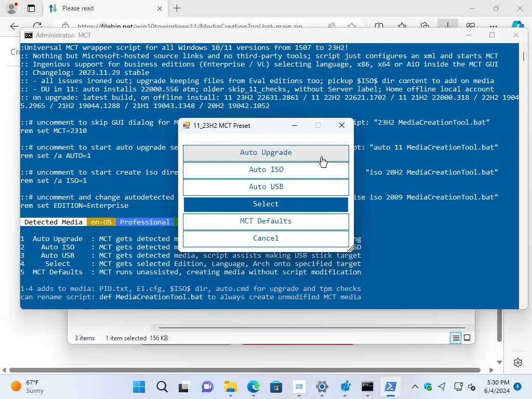Choose the Auto USB preset
This screenshot has width=532, height=399.
265,187
